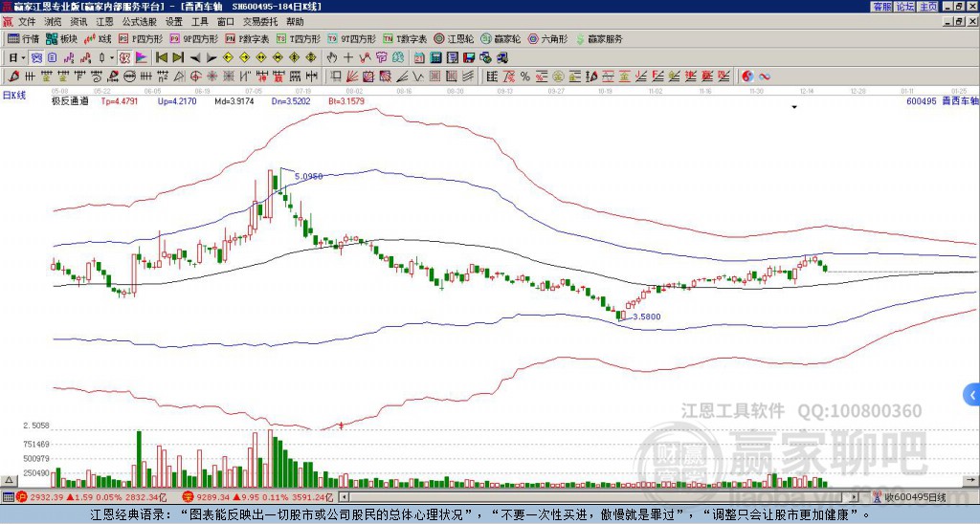
Task: Open the 帮助 menu
Action: 295,22
